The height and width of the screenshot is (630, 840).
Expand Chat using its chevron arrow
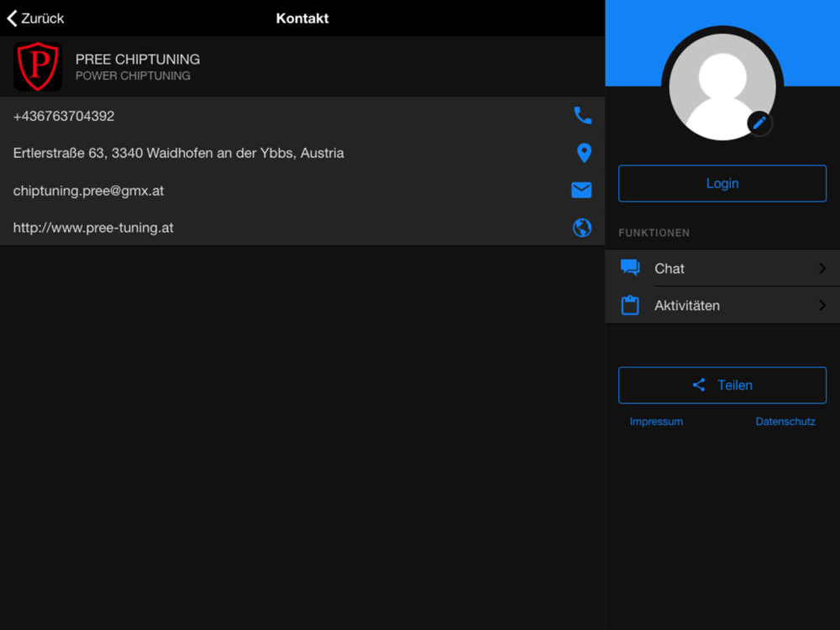pos(822,269)
